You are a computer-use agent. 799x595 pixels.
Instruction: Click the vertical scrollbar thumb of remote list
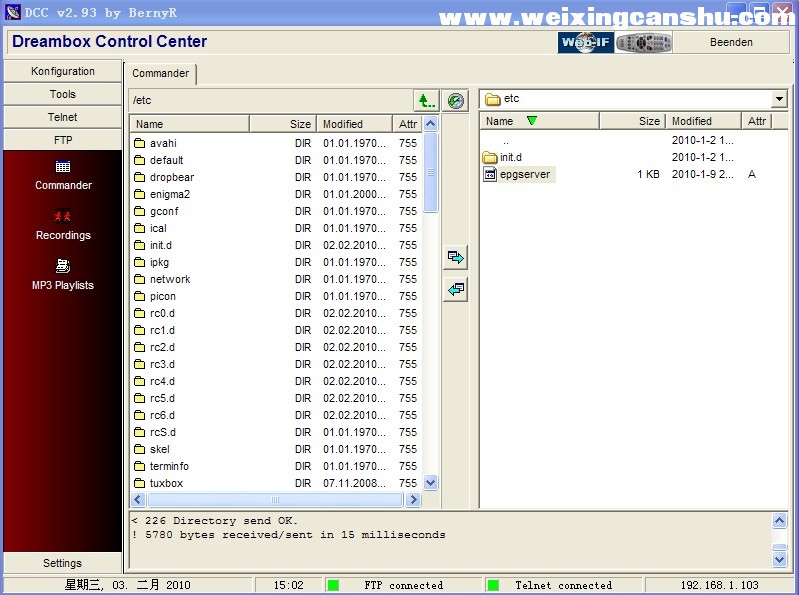click(x=431, y=172)
